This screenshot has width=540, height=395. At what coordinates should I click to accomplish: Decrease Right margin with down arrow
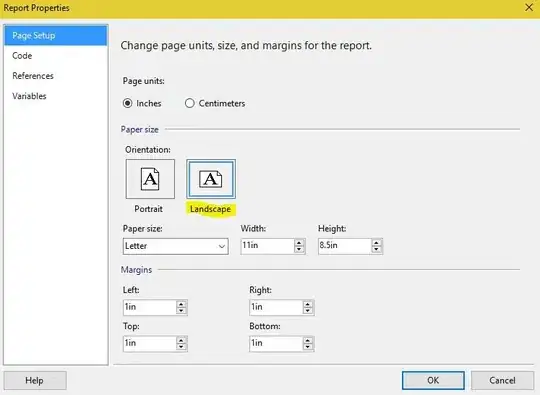[x=308, y=311]
